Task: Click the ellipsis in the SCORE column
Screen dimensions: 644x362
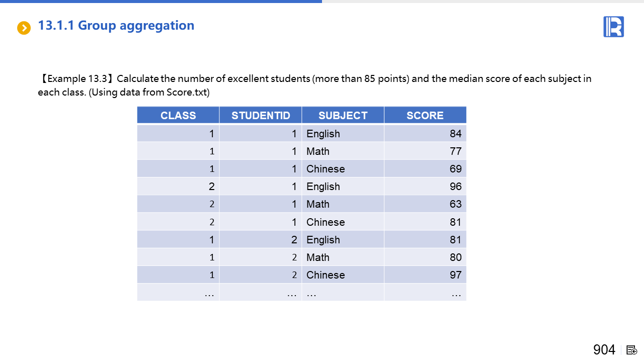Action: coord(456,293)
